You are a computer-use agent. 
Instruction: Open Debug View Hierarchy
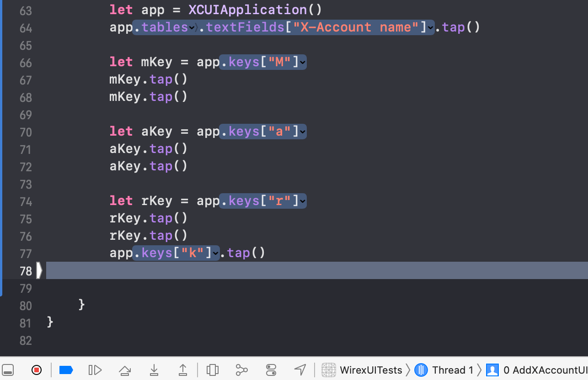coord(213,369)
